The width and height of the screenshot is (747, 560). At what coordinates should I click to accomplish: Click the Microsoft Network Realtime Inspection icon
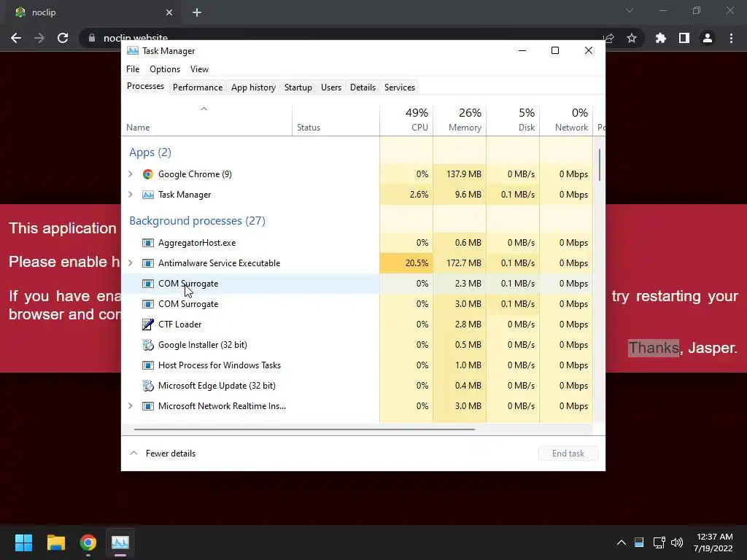[x=147, y=406]
